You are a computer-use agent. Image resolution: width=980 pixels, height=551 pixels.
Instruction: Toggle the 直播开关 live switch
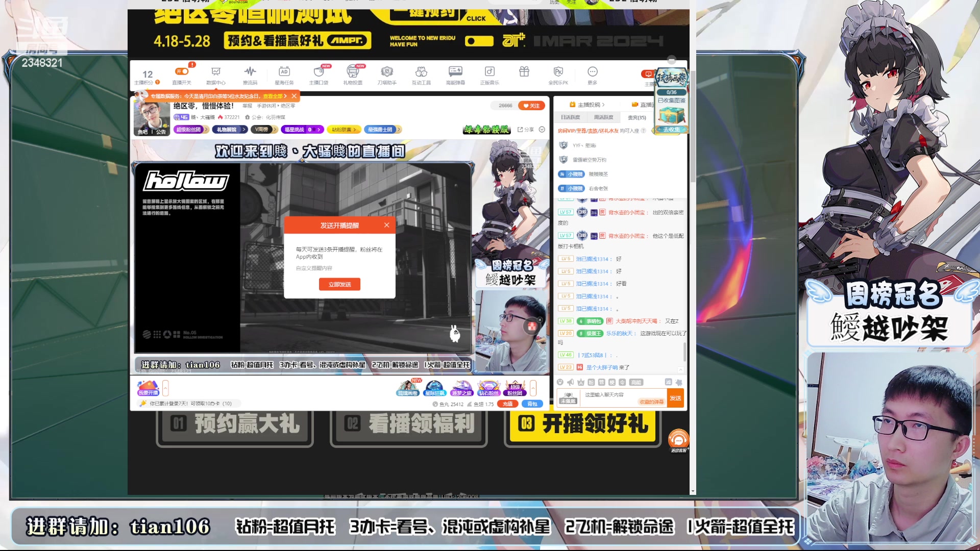pos(182,71)
